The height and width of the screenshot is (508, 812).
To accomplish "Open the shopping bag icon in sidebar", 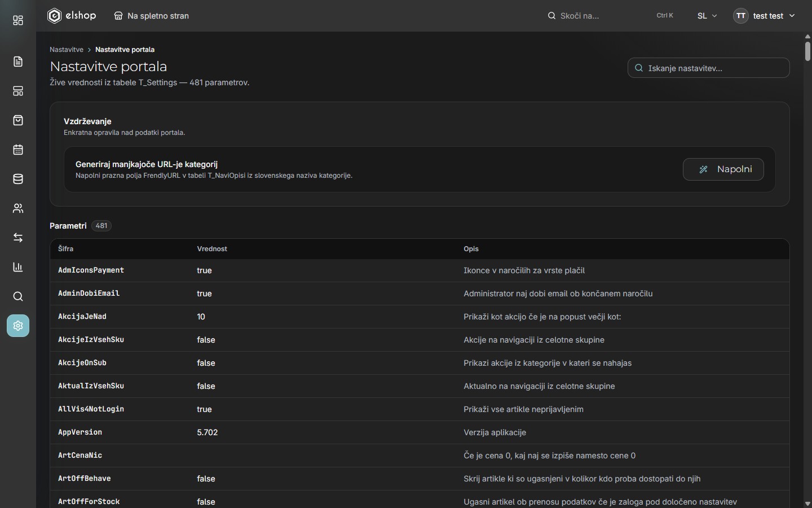I will 18,120.
